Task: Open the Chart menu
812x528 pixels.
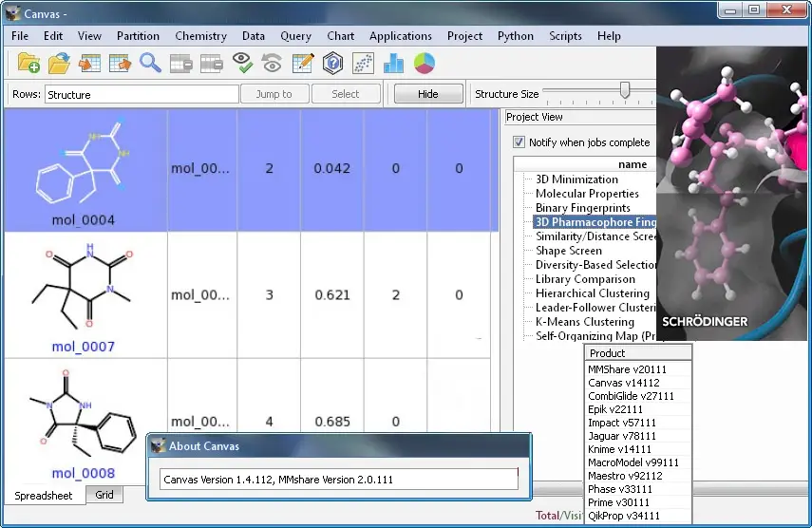Action: coord(340,36)
